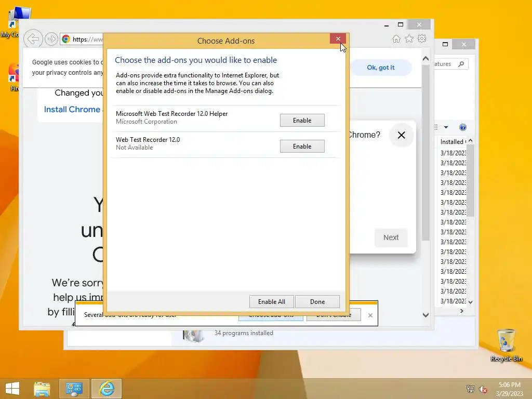Go back in Internet Explorer
This screenshot has height=399, width=532.
(x=33, y=39)
